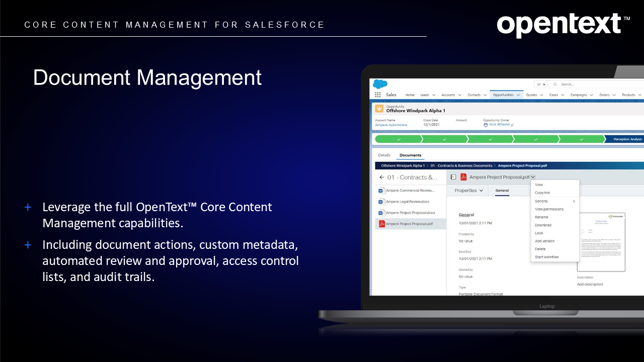Select Ampere Commercial Review file row
The width and height of the screenshot is (644, 362).
(x=411, y=191)
